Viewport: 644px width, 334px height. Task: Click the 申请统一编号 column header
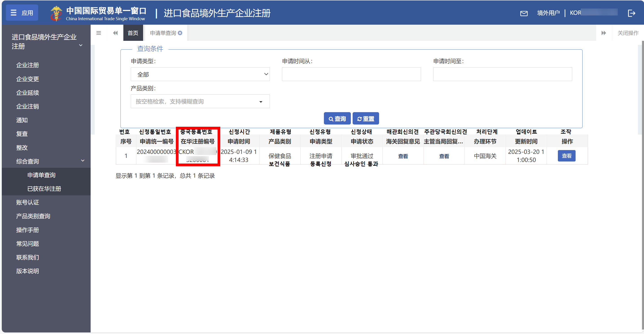157,142
